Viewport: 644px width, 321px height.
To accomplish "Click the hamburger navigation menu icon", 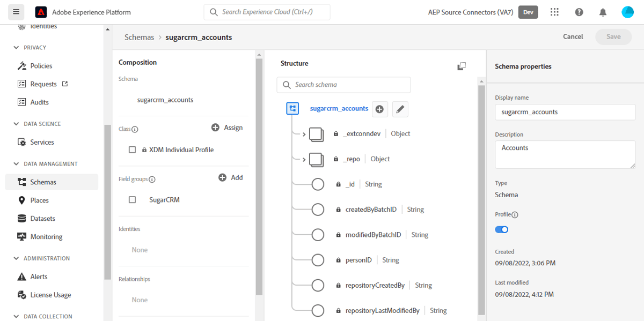I will pyautogui.click(x=16, y=12).
